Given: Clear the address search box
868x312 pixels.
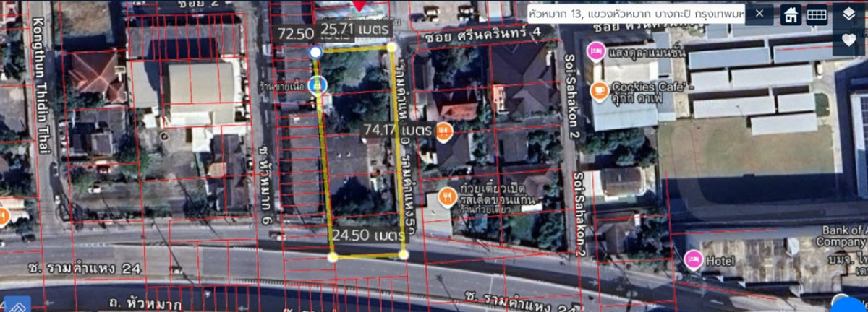Looking at the screenshot, I should click(759, 14).
